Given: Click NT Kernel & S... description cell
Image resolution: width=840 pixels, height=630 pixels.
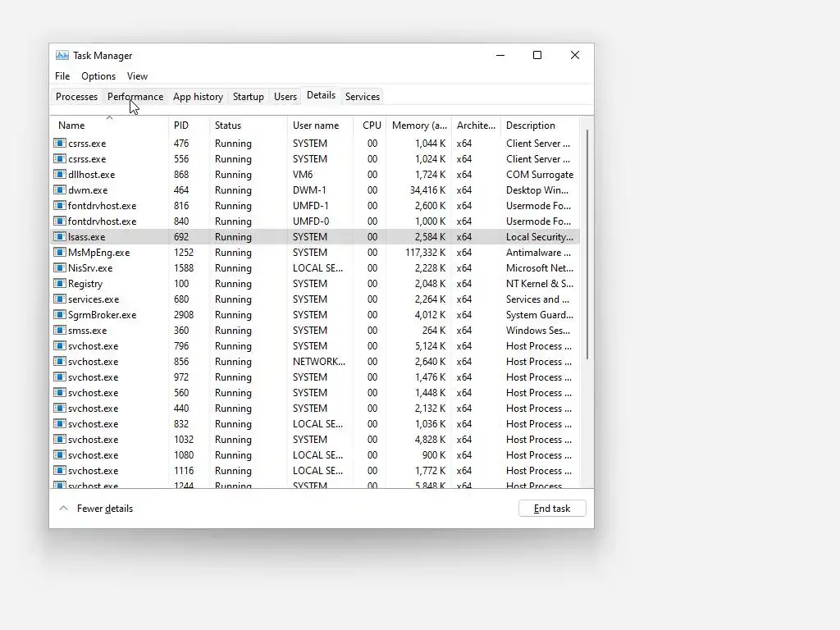Looking at the screenshot, I should click(540, 283).
